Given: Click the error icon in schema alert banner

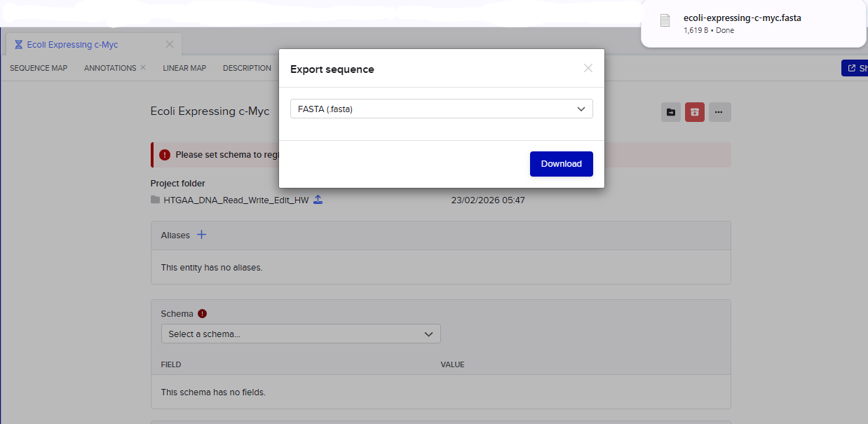Looking at the screenshot, I should 165,155.
